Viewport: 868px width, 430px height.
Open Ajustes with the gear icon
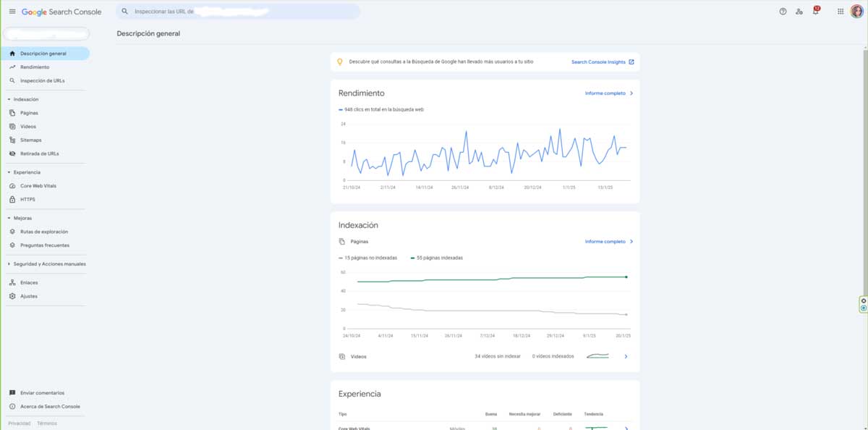coord(29,295)
